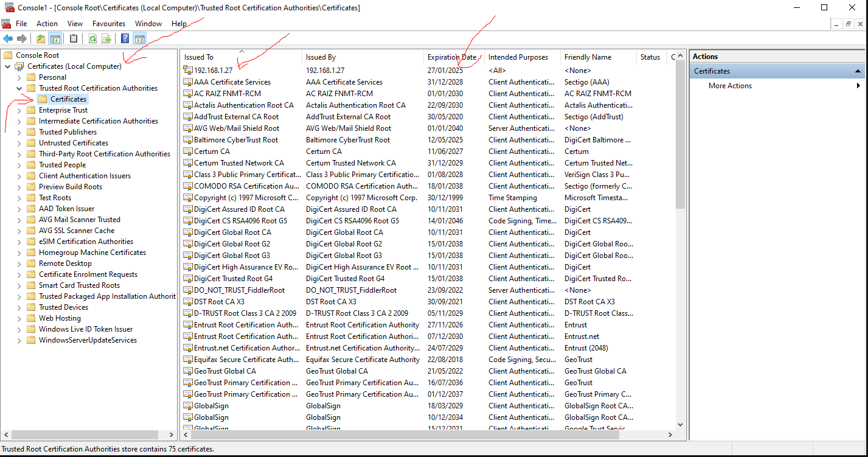This screenshot has height=457, width=868.
Task: Click the Personal folder icon in tree
Action: 31,77
